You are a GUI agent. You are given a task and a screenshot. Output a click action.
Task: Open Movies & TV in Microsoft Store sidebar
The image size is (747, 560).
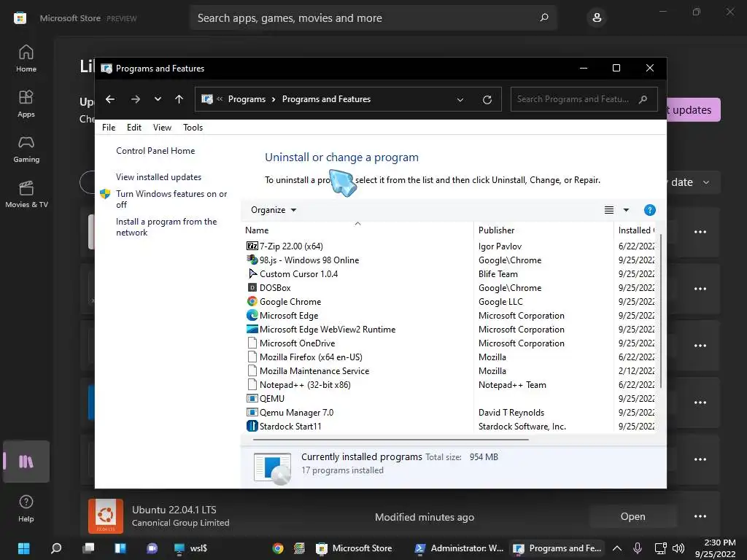26,194
